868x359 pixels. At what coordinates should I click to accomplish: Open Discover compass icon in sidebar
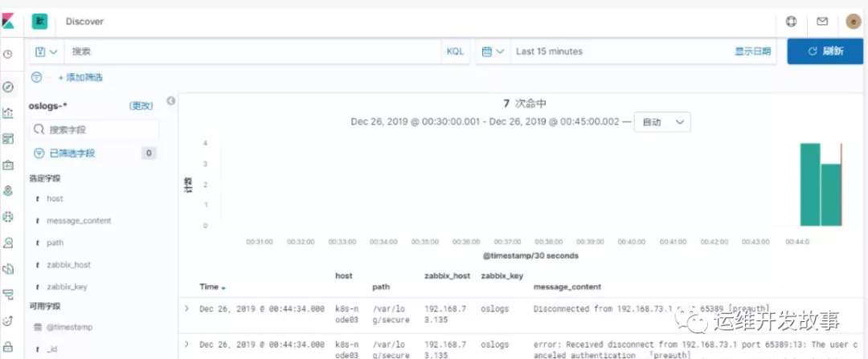(8, 87)
